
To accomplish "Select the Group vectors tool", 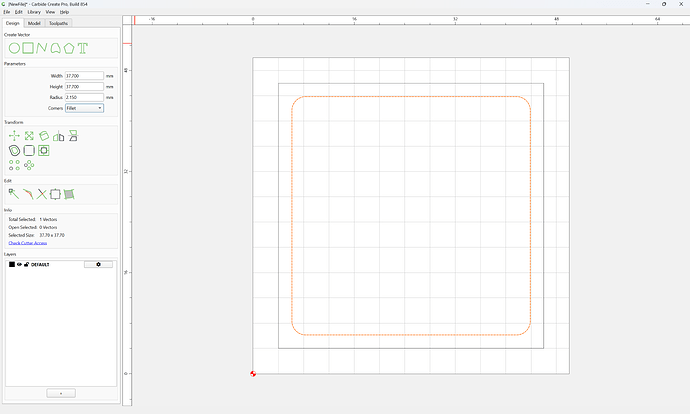I will coord(55,194).
